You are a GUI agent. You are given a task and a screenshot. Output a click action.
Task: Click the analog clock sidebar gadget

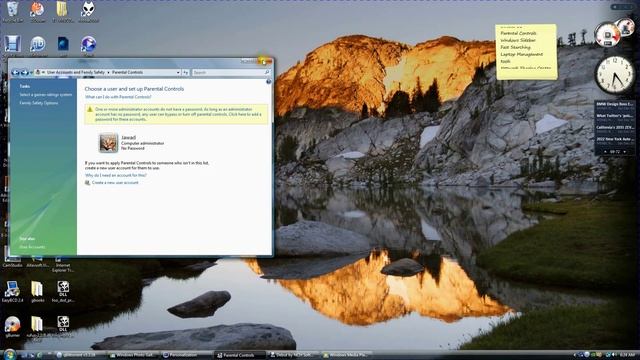coord(614,75)
